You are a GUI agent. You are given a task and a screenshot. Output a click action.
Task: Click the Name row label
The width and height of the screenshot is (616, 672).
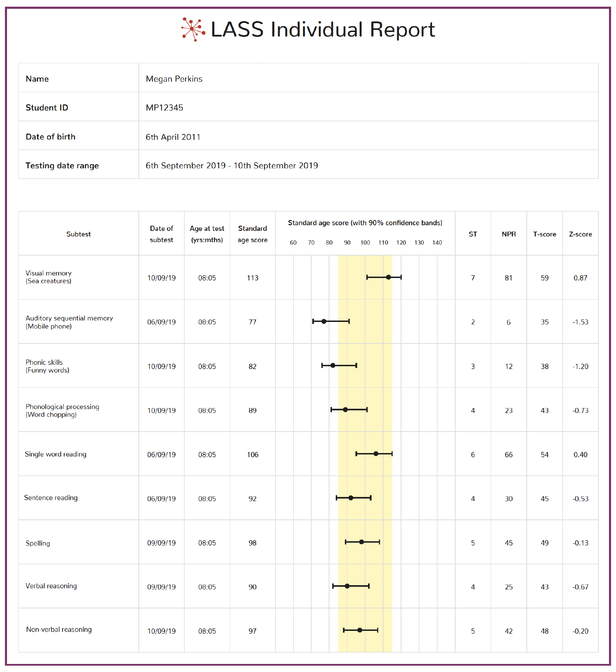click(37, 79)
